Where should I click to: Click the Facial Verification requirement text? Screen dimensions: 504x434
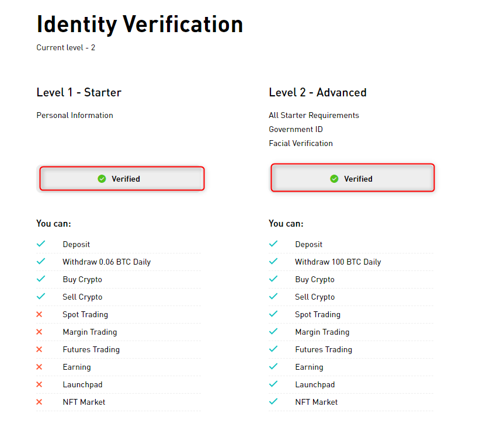[301, 143]
